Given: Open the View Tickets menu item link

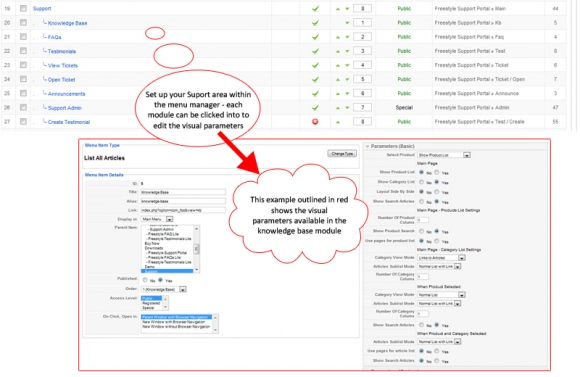Looking at the screenshot, I should 63,65.
